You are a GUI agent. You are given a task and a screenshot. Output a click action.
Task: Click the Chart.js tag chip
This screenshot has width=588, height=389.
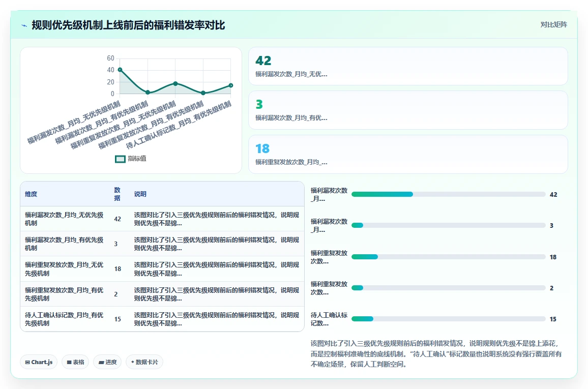[39, 362]
